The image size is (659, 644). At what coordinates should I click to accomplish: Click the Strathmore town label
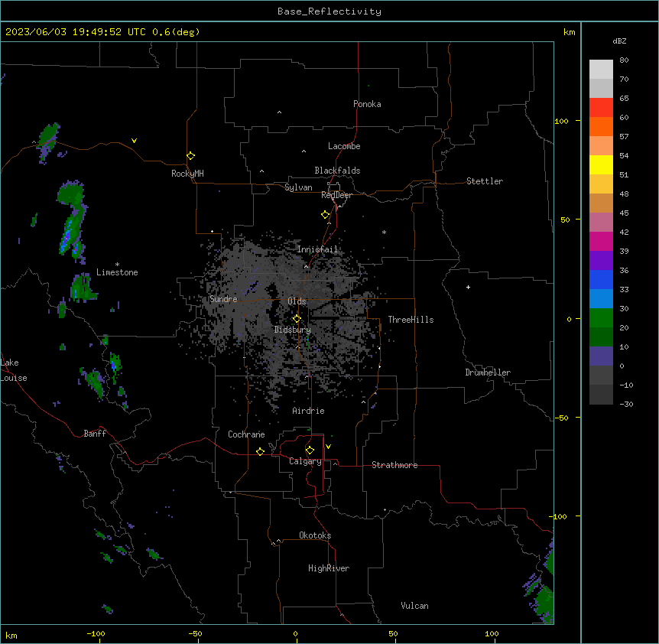coord(394,465)
